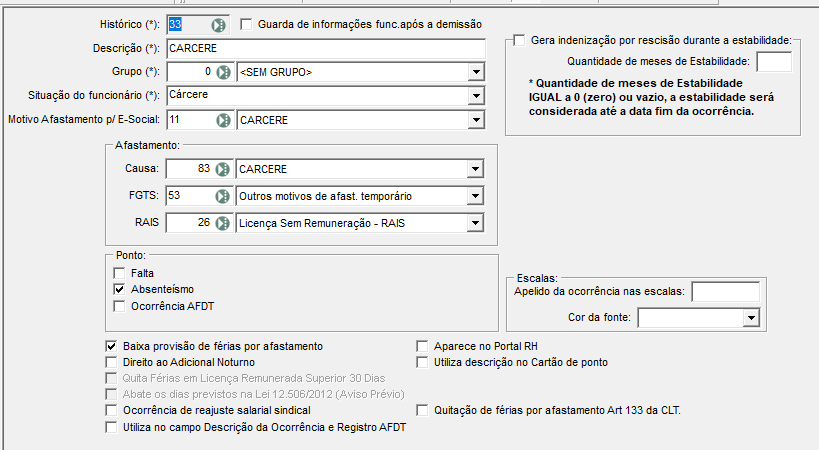The image size is (819, 450).
Task: Click the Causa code field with 83
Action: click(191, 169)
